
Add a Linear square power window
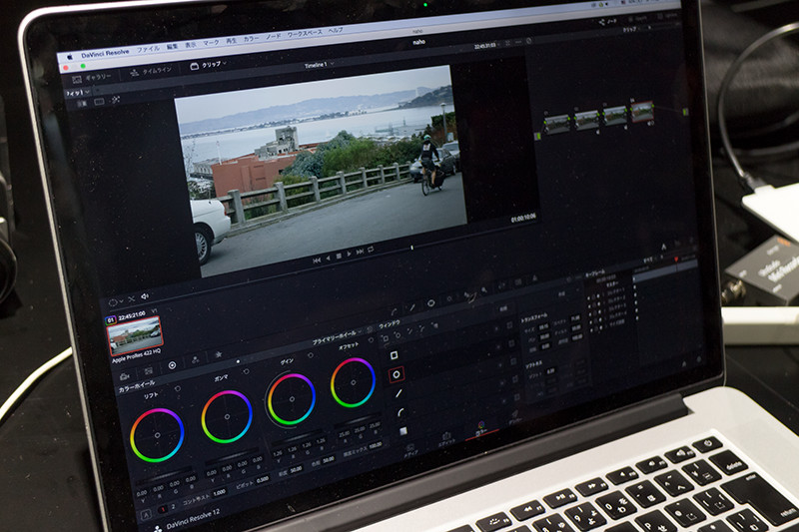[x=394, y=354]
